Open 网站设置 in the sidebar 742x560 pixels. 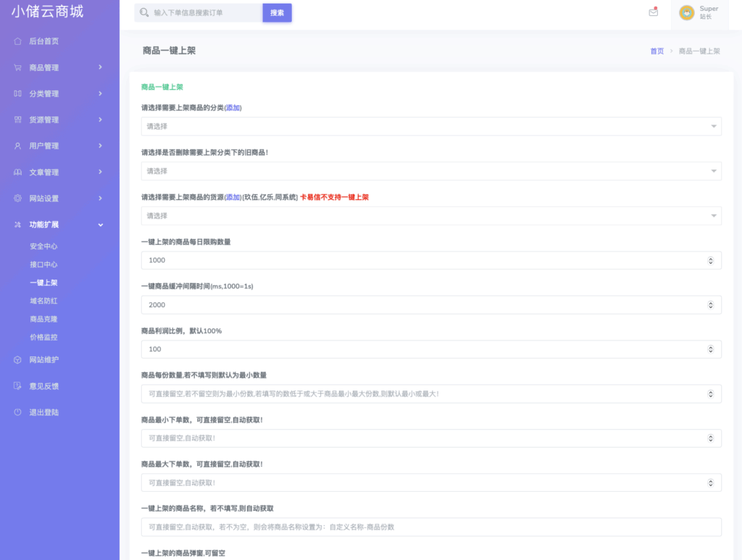coord(43,198)
